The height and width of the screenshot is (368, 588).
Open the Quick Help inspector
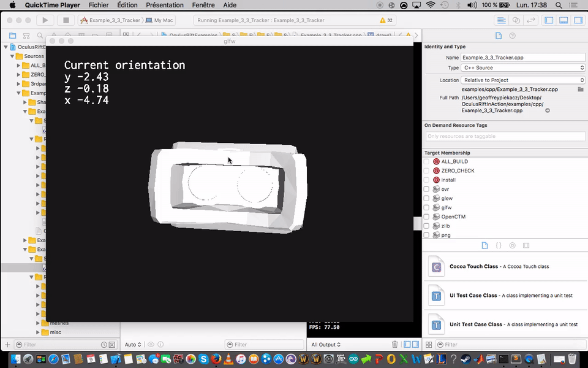pyautogui.click(x=513, y=36)
